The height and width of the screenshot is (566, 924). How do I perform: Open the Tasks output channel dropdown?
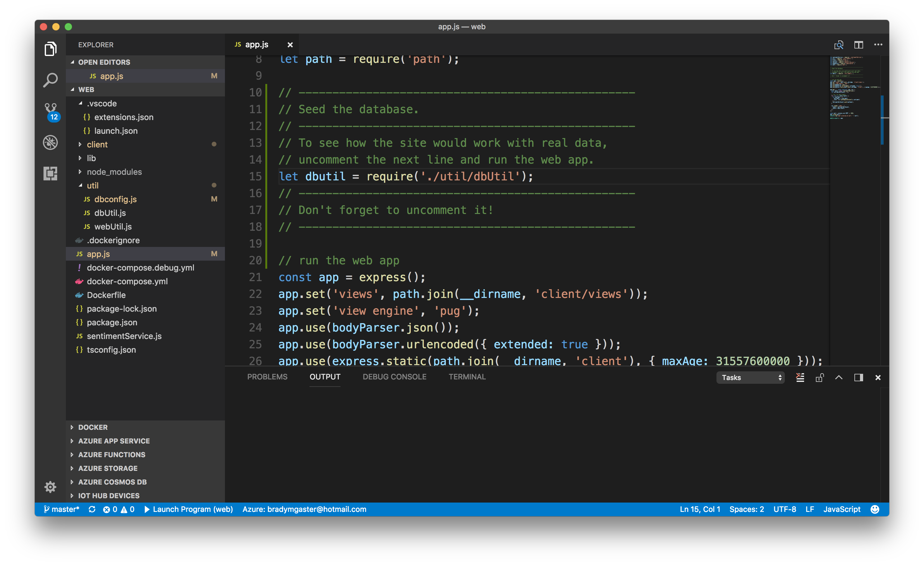[x=750, y=378]
